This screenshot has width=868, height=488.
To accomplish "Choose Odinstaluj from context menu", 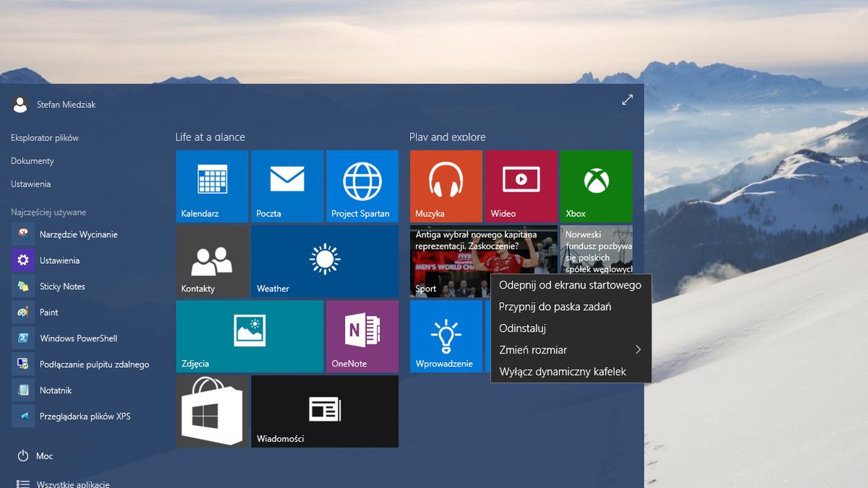I will click(571, 328).
